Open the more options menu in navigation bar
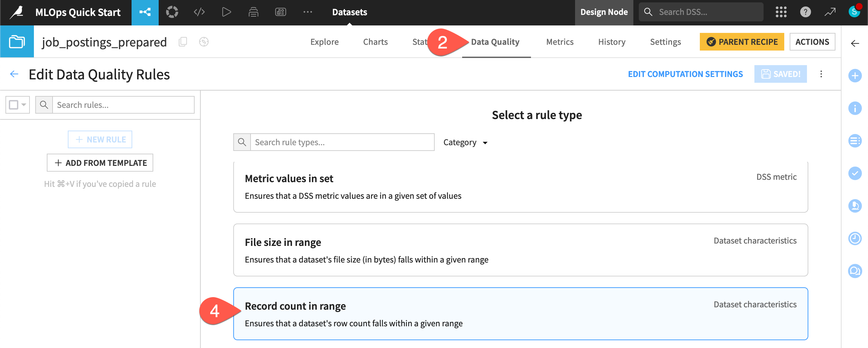The image size is (868, 348). [308, 12]
